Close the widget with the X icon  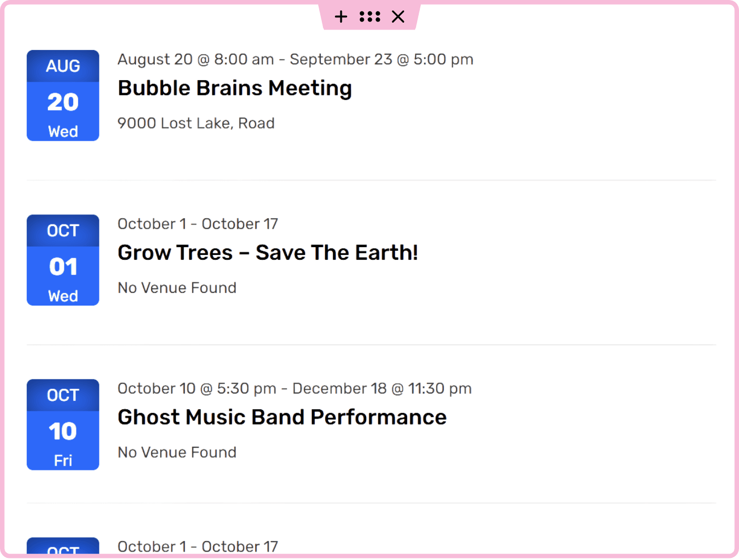[398, 17]
